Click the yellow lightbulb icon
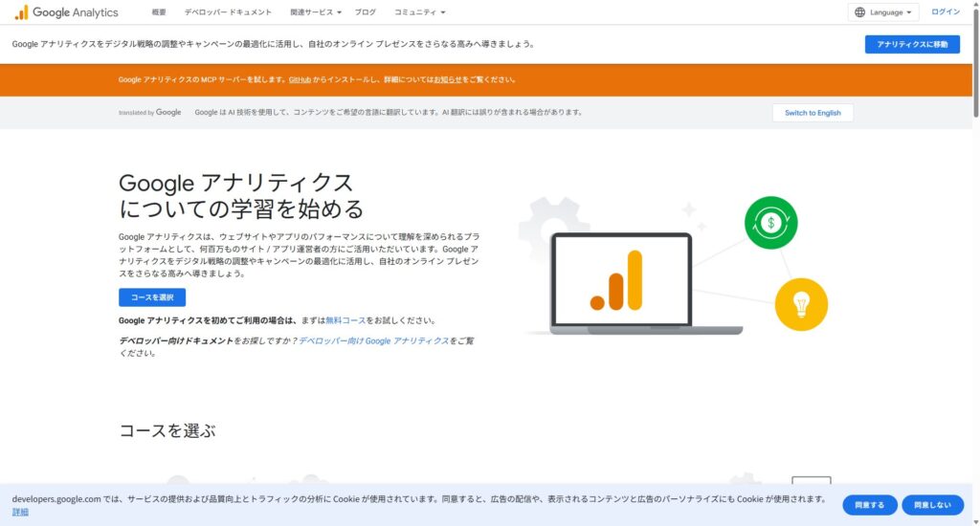Image resolution: width=980 pixels, height=526 pixels. click(x=801, y=305)
